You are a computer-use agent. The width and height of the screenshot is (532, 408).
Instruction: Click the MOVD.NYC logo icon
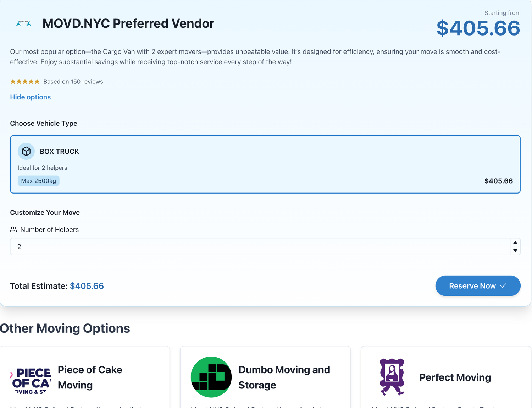point(23,23)
